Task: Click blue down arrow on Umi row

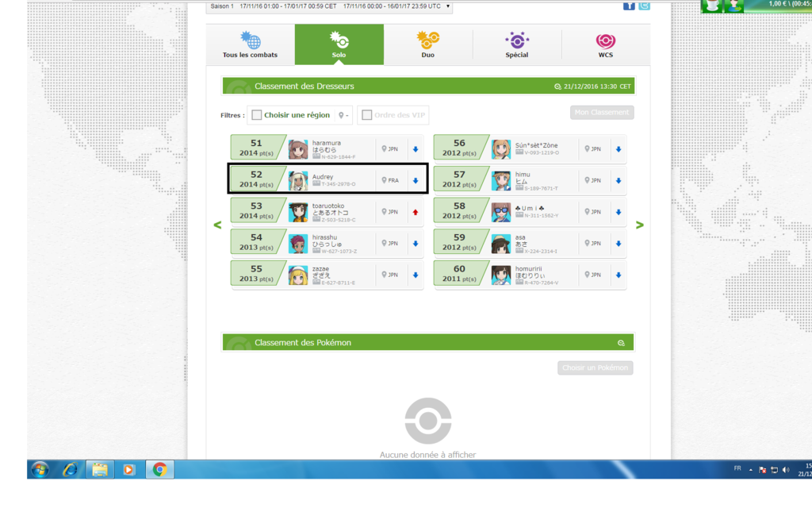Action: pyautogui.click(x=619, y=212)
